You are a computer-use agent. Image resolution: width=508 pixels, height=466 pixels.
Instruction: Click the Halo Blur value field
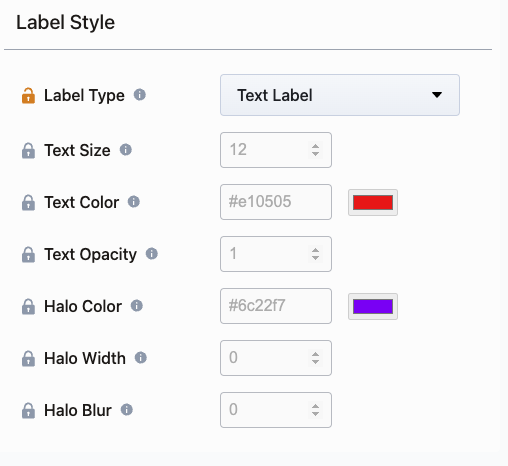276,410
